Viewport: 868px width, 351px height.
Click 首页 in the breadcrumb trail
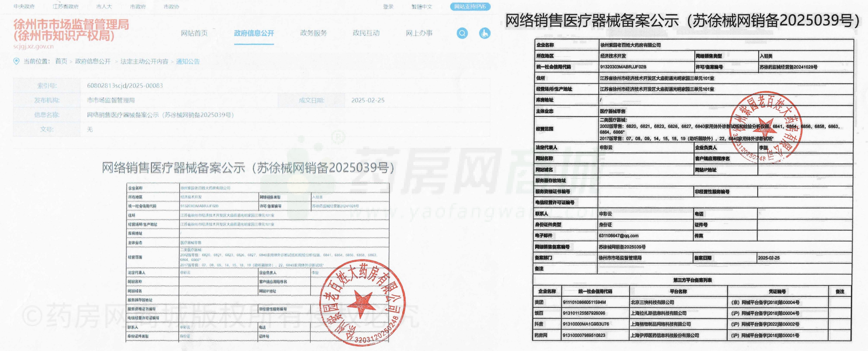61,61
